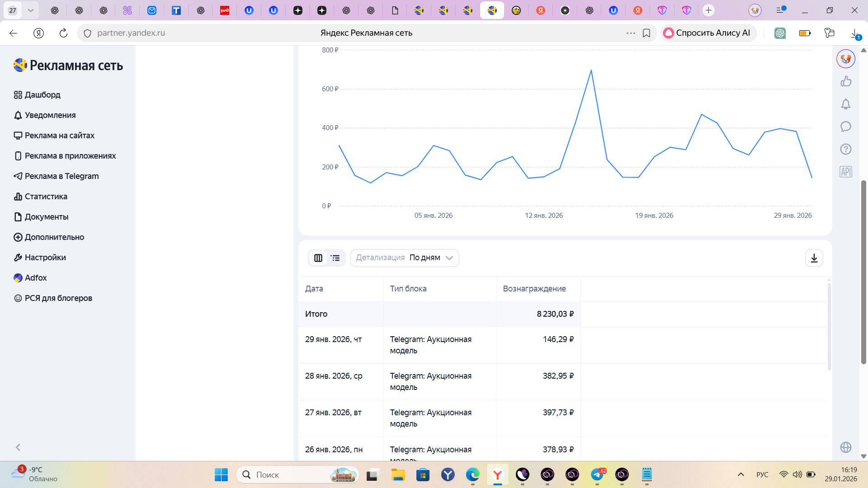Image resolution: width=868 pixels, height=488 pixels.
Task: Collapse the left sidebar menu
Action: (18, 447)
